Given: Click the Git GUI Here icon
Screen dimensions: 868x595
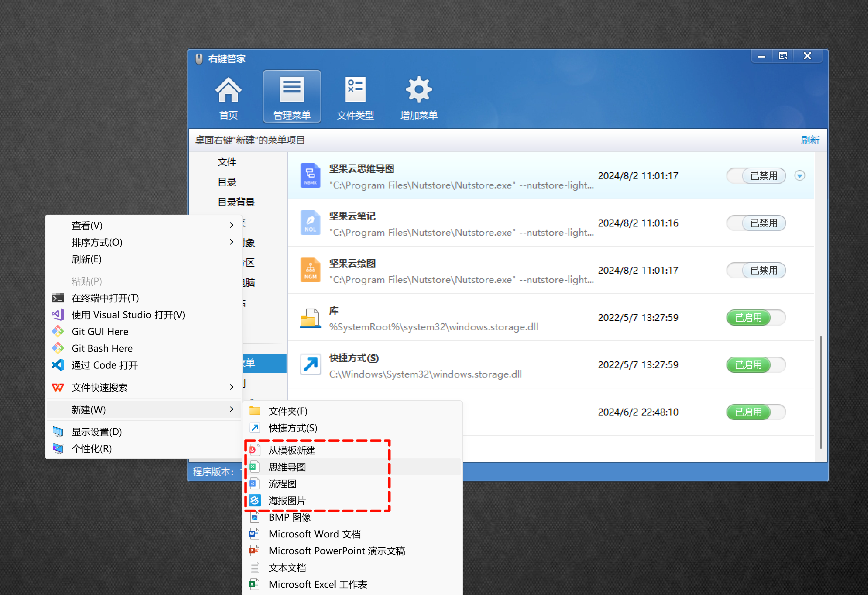Looking at the screenshot, I should coord(58,331).
